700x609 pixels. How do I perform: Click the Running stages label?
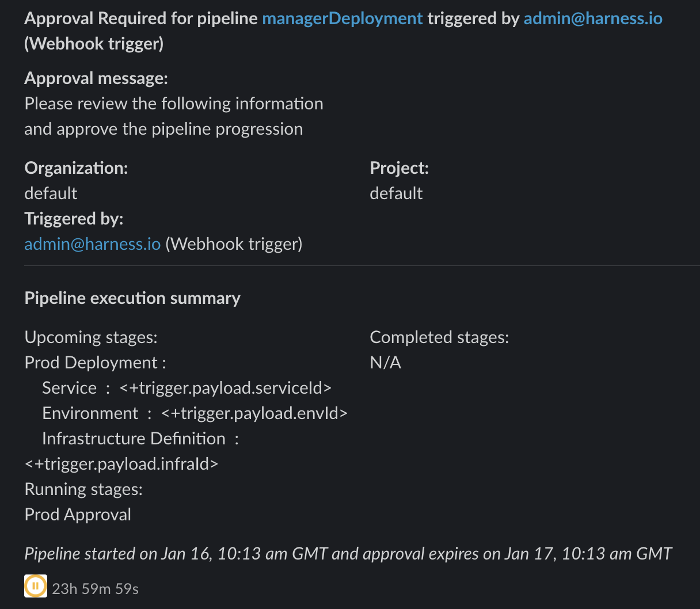tap(83, 489)
